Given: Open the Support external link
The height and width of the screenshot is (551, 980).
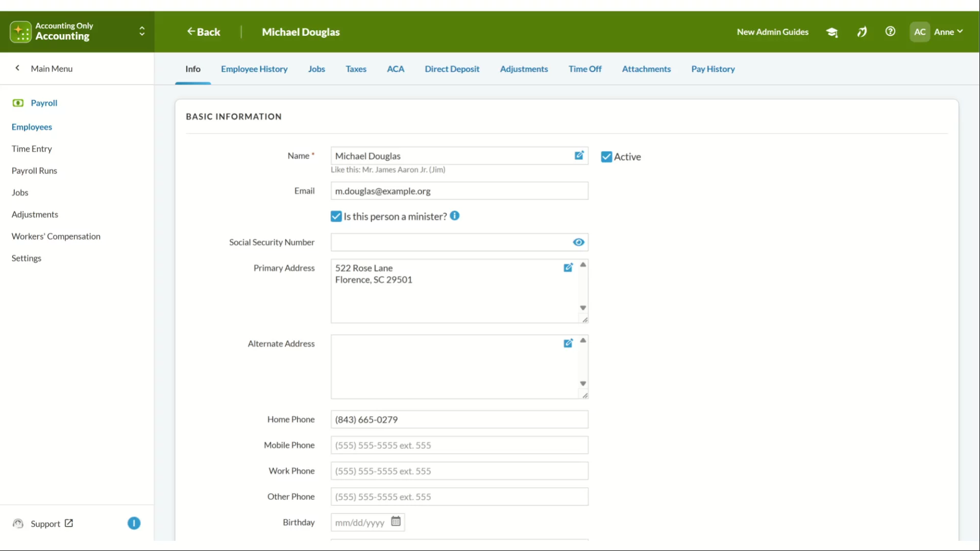Looking at the screenshot, I should pos(52,523).
